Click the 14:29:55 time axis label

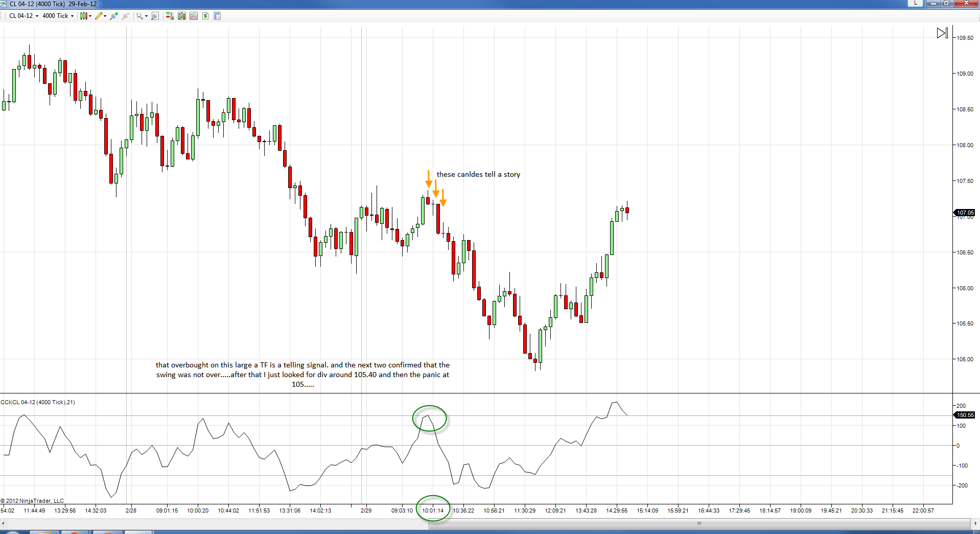(x=617, y=510)
